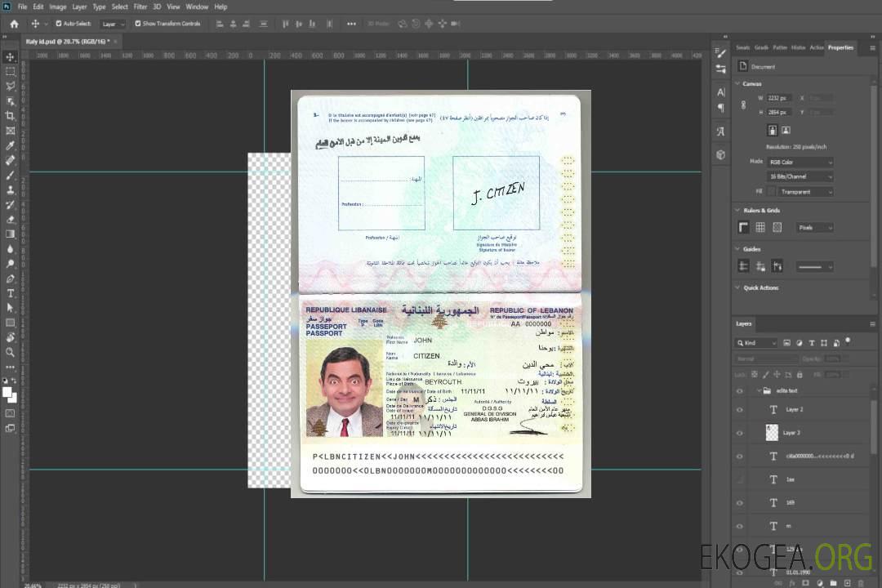This screenshot has width=882, height=588.
Task: Open the Window menu
Action: (197, 7)
